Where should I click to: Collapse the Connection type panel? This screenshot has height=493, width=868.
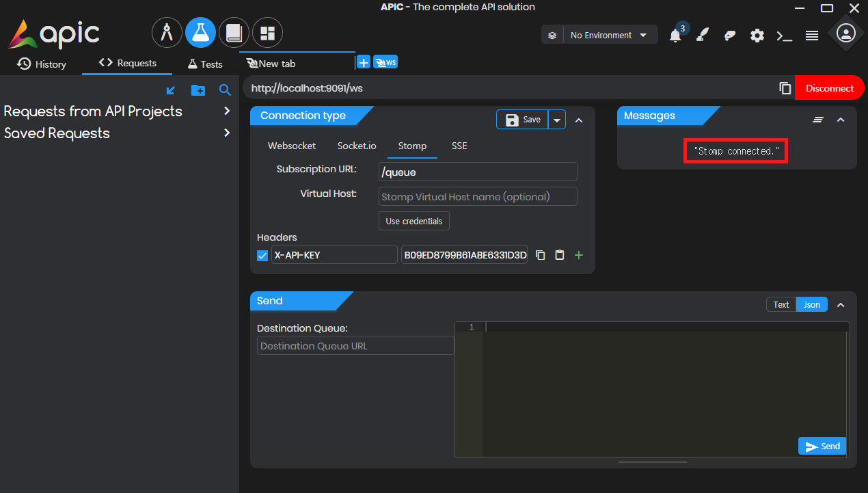point(579,120)
